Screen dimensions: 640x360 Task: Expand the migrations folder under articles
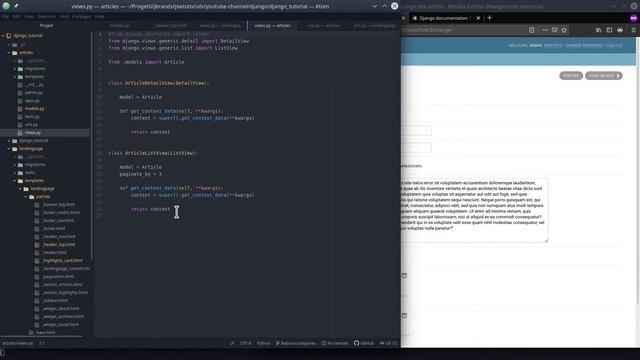(x=15, y=69)
